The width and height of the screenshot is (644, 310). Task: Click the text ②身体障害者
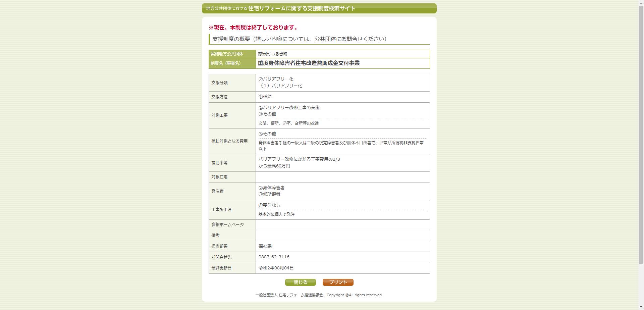point(272,188)
